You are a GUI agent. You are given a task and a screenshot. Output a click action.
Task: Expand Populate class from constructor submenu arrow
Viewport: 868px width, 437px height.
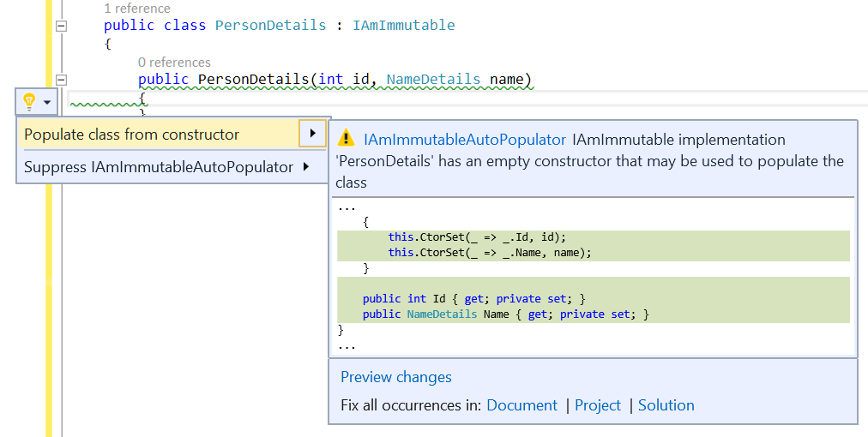313,134
